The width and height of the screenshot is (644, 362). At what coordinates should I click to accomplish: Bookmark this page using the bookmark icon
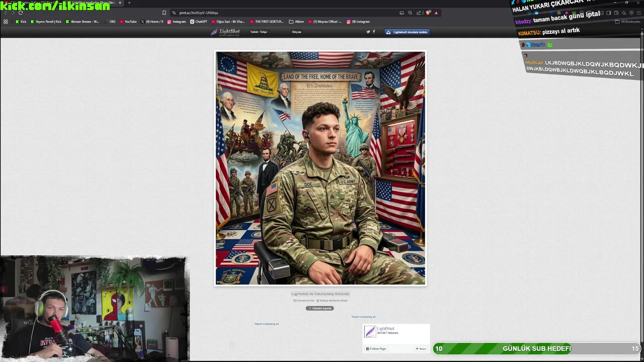point(164,13)
